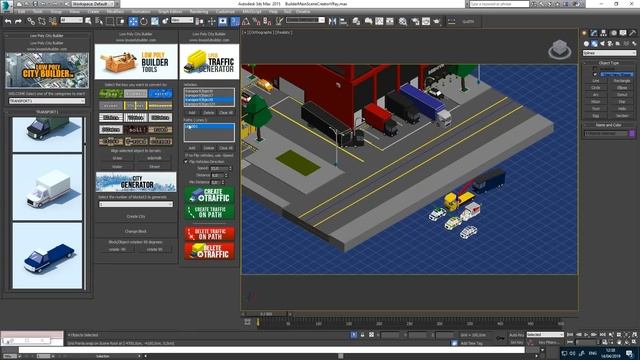Image resolution: width=640 pixels, height=360 pixels.
Task: Open the Selection Filter dropdown
Action: [71, 20]
